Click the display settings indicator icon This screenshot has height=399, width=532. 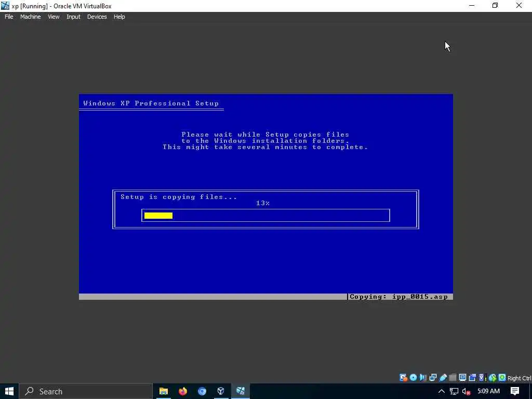point(462,378)
